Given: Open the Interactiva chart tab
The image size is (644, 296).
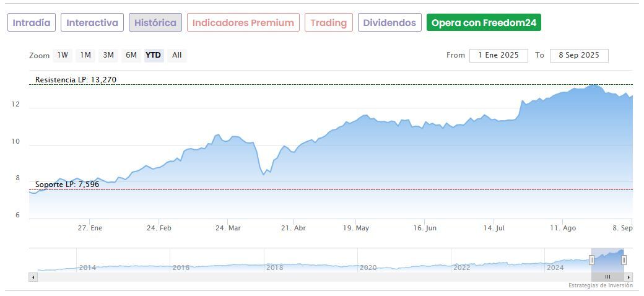Looking at the screenshot, I should click(92, 23).
